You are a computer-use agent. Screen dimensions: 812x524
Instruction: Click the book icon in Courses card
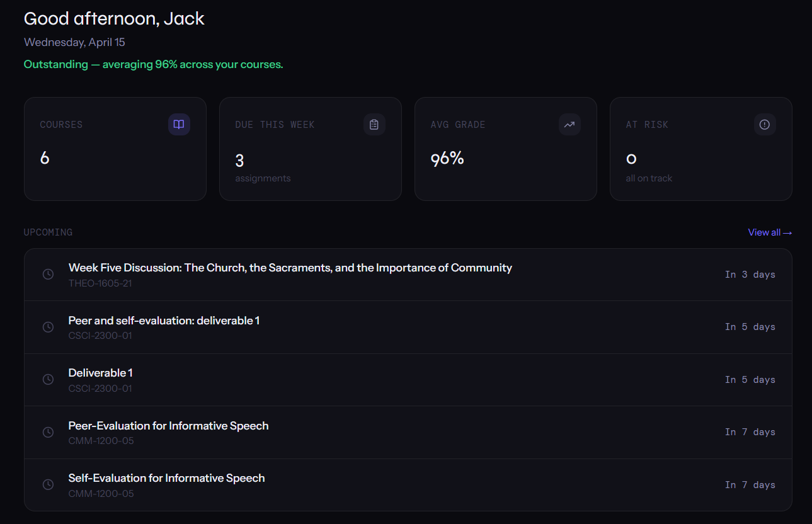[179, 125]
